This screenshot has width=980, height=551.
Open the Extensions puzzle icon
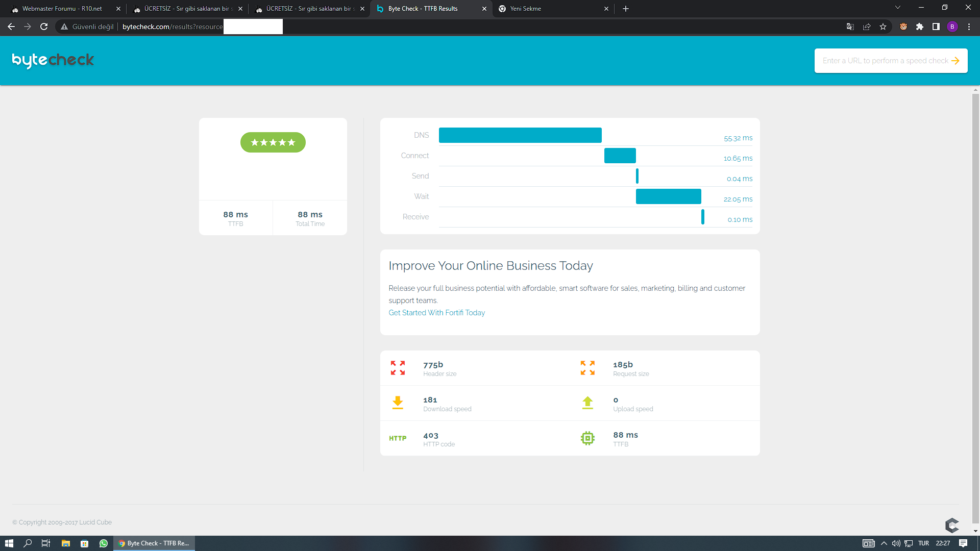point(920,27)
